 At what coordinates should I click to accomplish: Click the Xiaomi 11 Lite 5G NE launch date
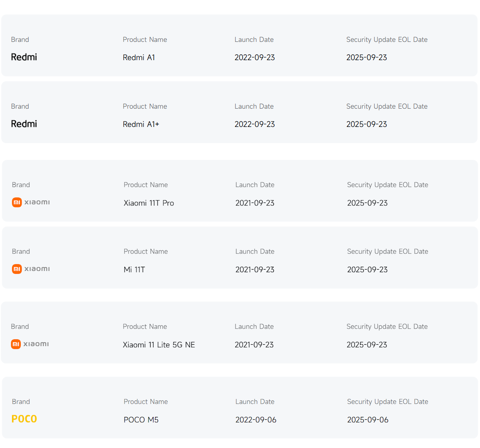point(254,345)
